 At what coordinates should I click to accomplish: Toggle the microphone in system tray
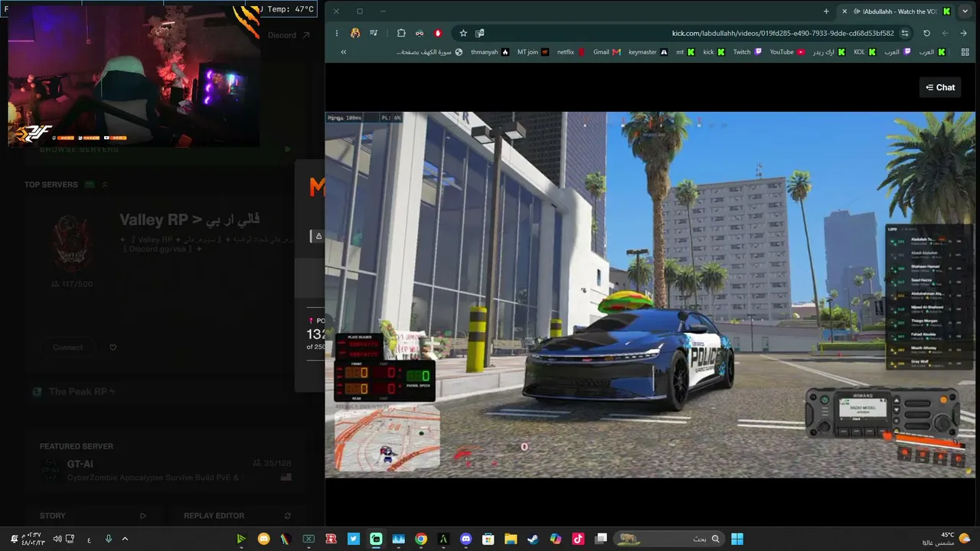coord(108,539)
